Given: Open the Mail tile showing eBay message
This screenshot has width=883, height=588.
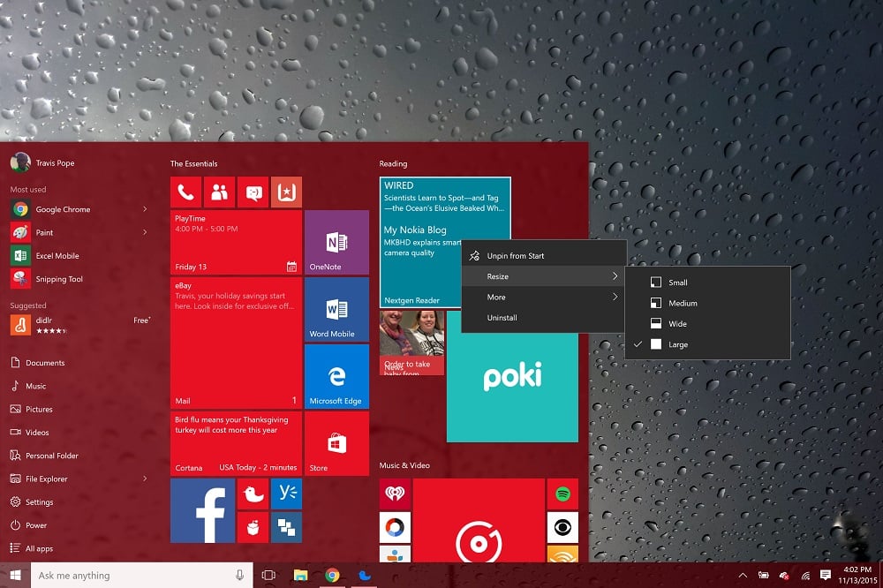Looking at the screenshot, I should pos(236,343).
